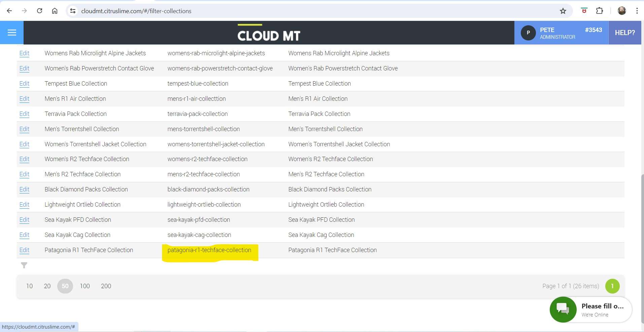Screen dimensions: 644x332
Task: Click account number #3543
Action: point(594,30)
